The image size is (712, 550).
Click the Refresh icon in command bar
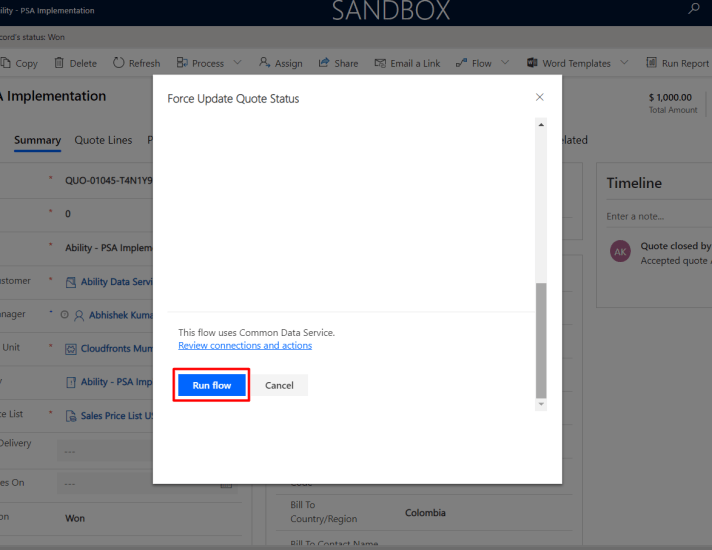click(x=119, y=63)
